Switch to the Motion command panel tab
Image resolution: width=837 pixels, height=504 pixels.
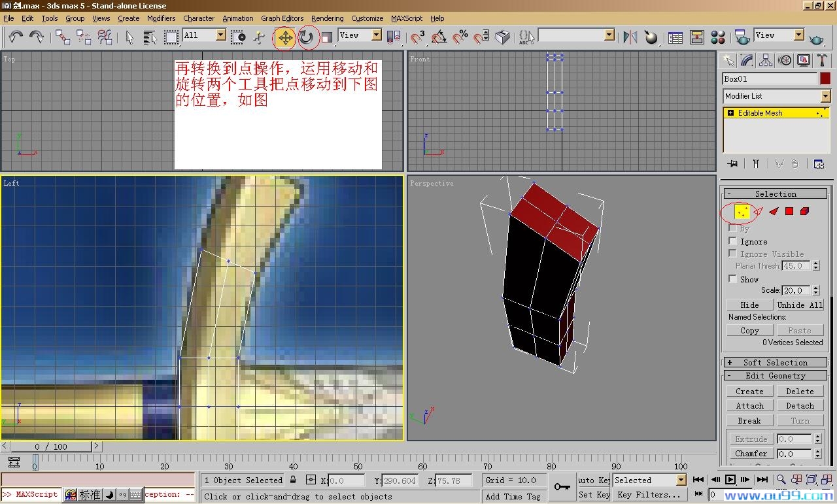(785, 61)
